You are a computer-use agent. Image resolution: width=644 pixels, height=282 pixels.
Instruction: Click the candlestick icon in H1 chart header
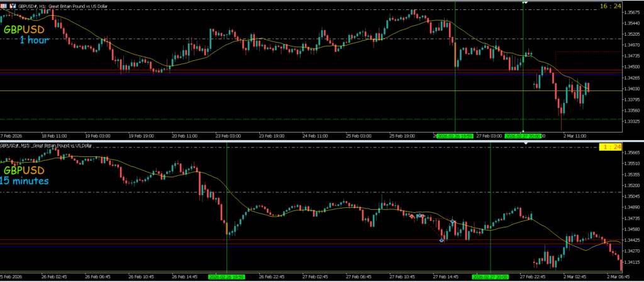[12, 6]
